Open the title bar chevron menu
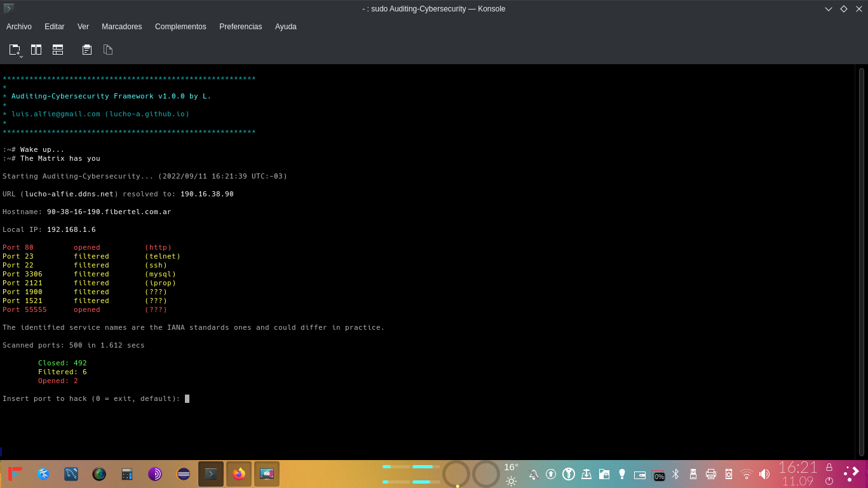This screenshot has height=488, width=868. (x=827, y=9)
